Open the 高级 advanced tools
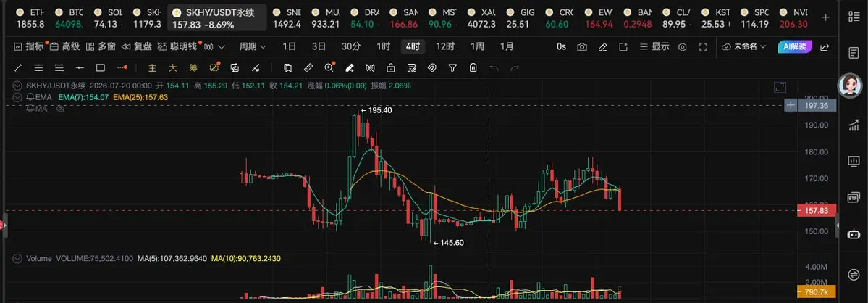The width and height of the screenshot is (868, 303). click(x=64, y=46)
